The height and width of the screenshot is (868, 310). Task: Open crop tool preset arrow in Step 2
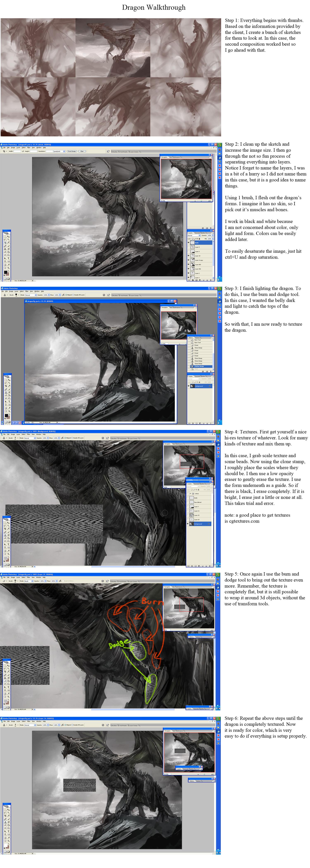point(6,151)
